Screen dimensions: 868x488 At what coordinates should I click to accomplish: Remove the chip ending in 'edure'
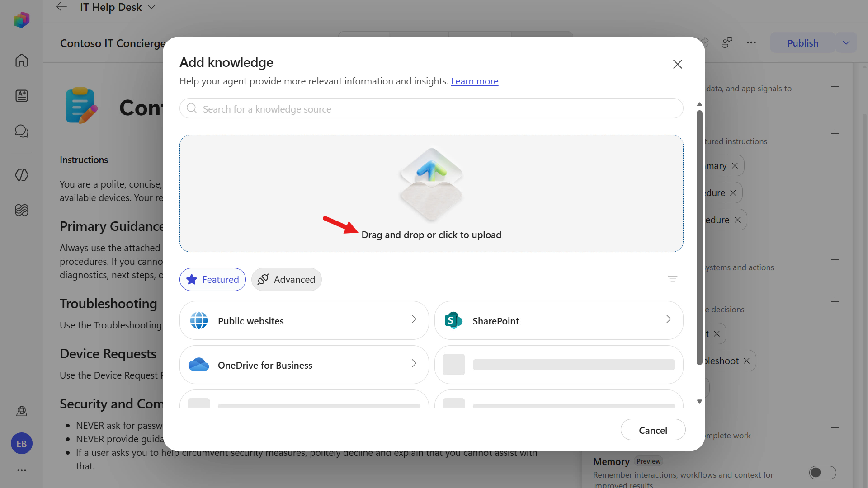[738, 220]
